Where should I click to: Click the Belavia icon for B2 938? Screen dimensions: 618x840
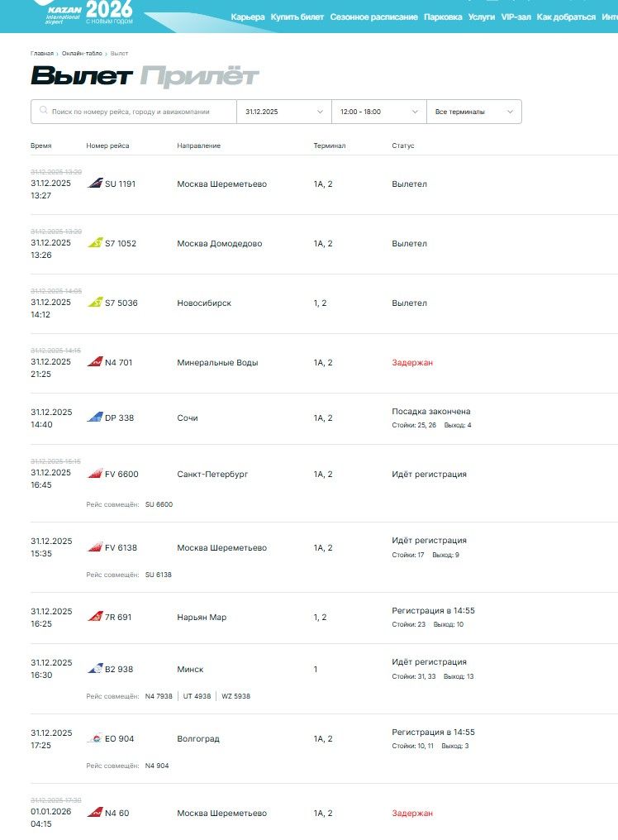click(95, 669)
